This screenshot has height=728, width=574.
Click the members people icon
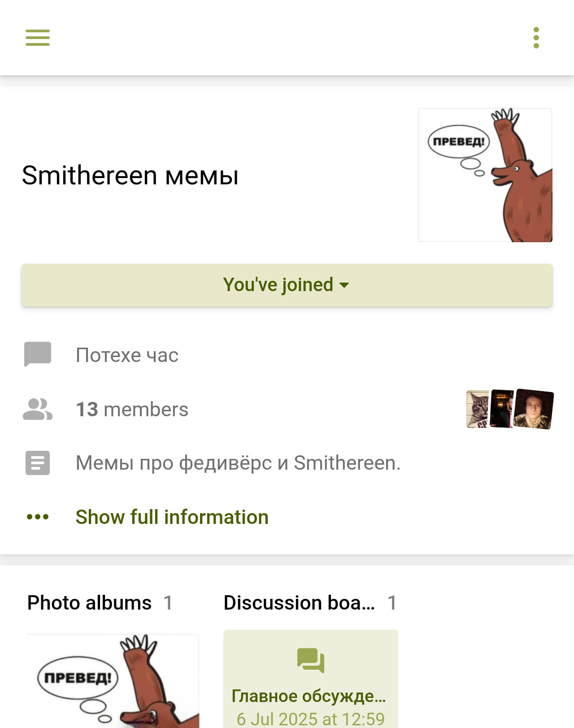[x=38, y=409]
